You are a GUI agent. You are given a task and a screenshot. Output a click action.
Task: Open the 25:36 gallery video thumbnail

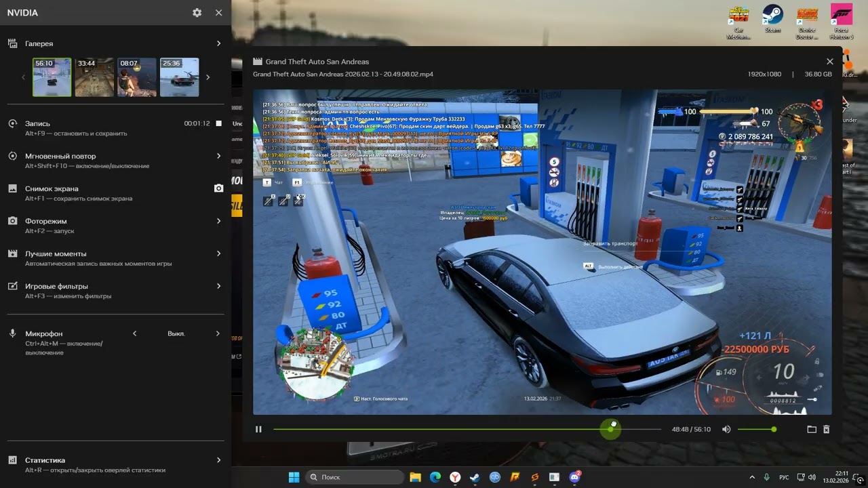tap(179, 77)
